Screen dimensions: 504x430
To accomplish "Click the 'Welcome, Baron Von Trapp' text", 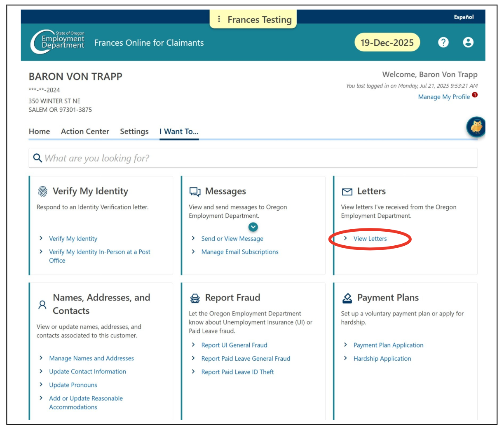I will pyautogui.click(x=430, y=75).
